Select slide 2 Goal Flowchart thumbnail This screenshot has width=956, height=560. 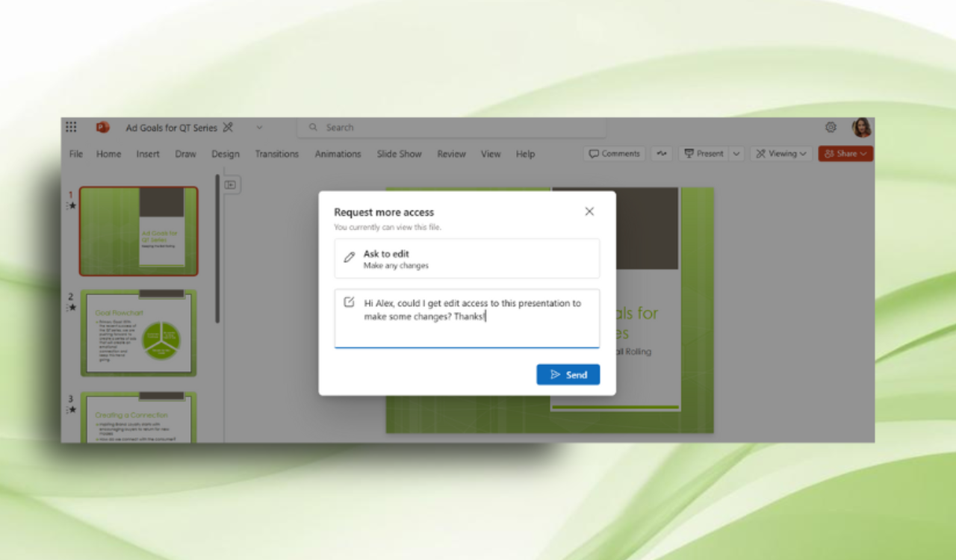[139, 333]
